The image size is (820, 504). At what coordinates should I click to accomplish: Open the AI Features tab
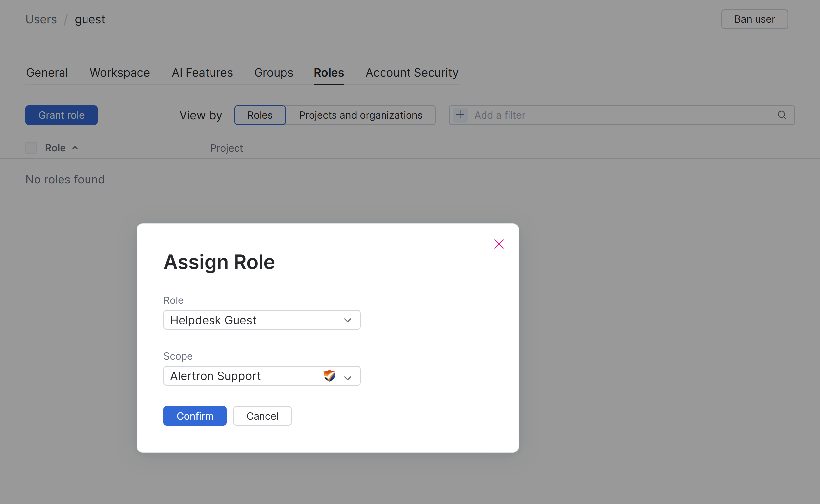[x=202, y=73]
